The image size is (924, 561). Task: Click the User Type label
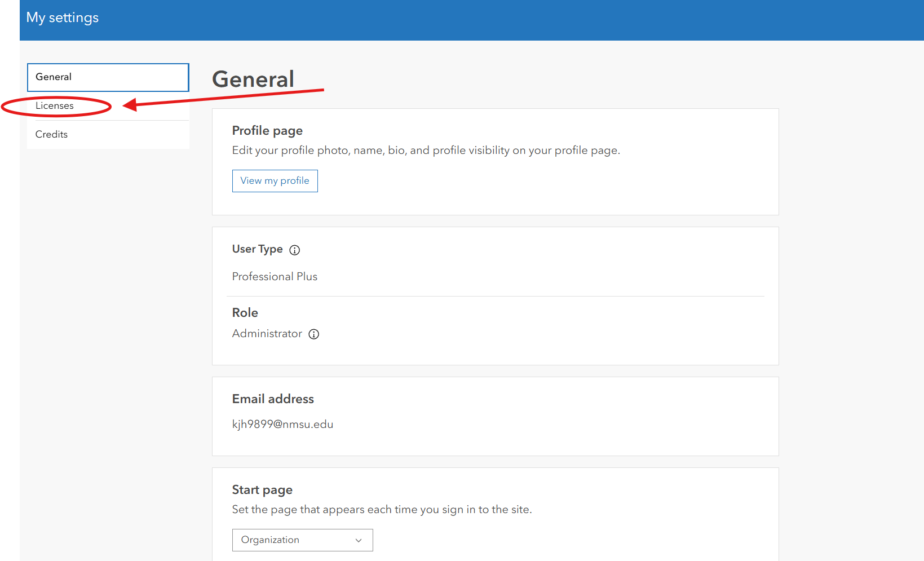coord(257,249)
